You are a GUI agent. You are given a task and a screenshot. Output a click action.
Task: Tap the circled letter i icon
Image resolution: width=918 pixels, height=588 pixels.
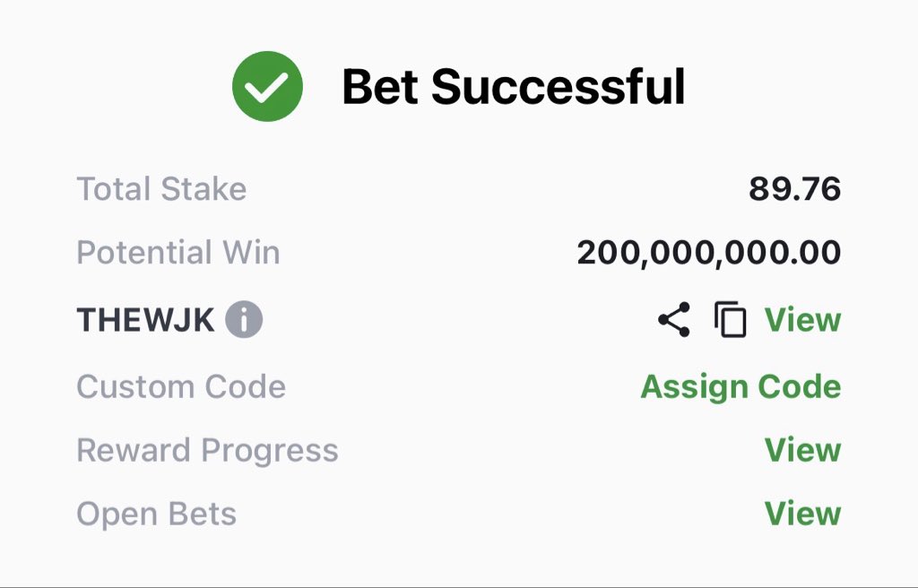tap(244, 320)
